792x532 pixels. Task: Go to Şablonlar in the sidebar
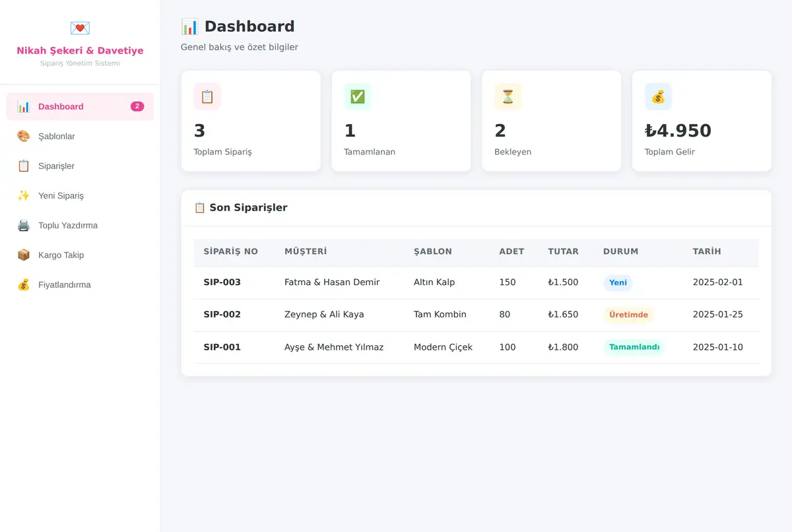click(x=80, y=136)
